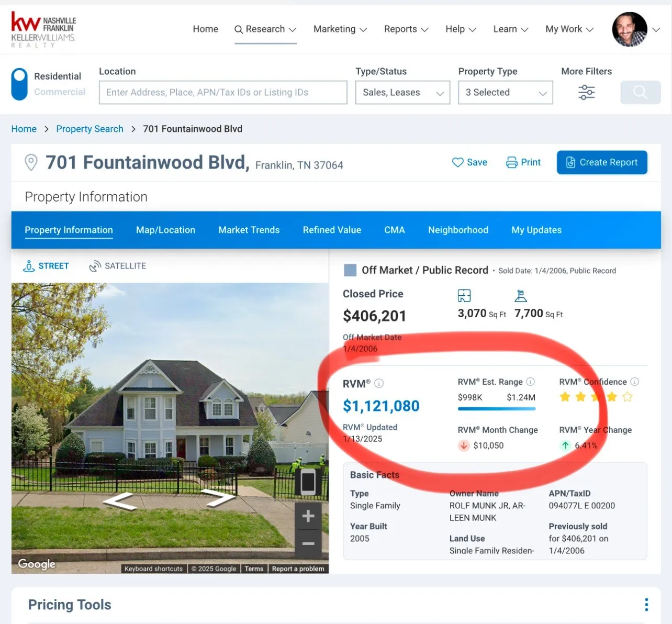Expand the Type/Status Sales, Leases dropdown

coord(402,92)
